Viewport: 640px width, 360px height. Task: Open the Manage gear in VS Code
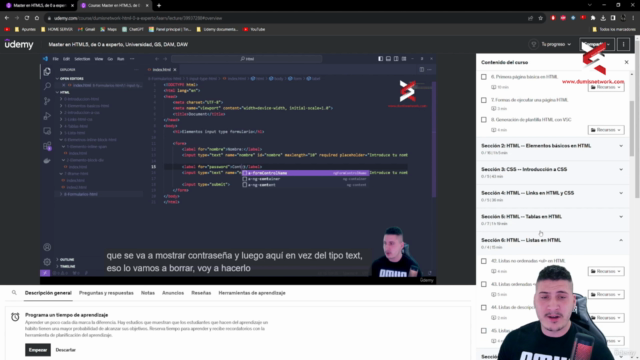coord(47,262)
